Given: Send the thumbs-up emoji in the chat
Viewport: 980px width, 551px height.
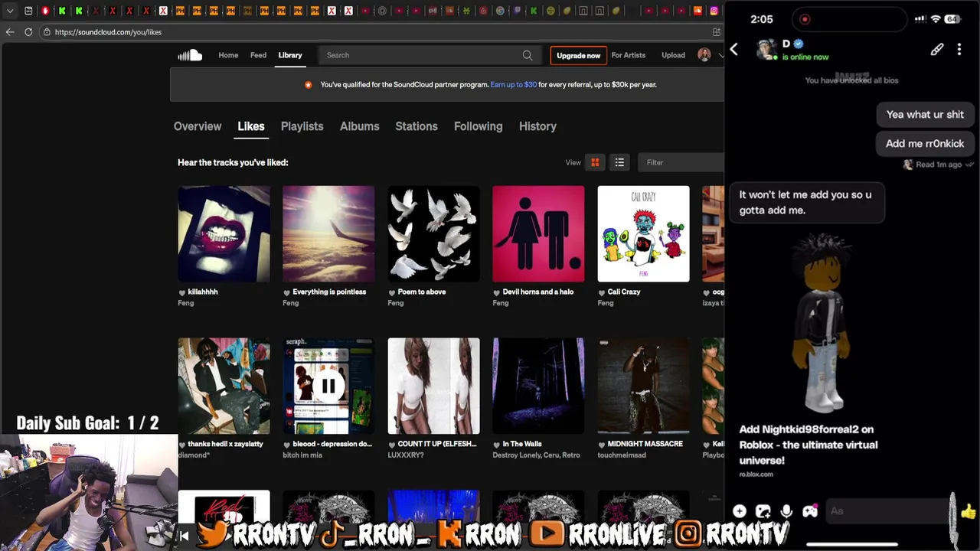Looking at the screenshot, I should [x=969, y=511].
